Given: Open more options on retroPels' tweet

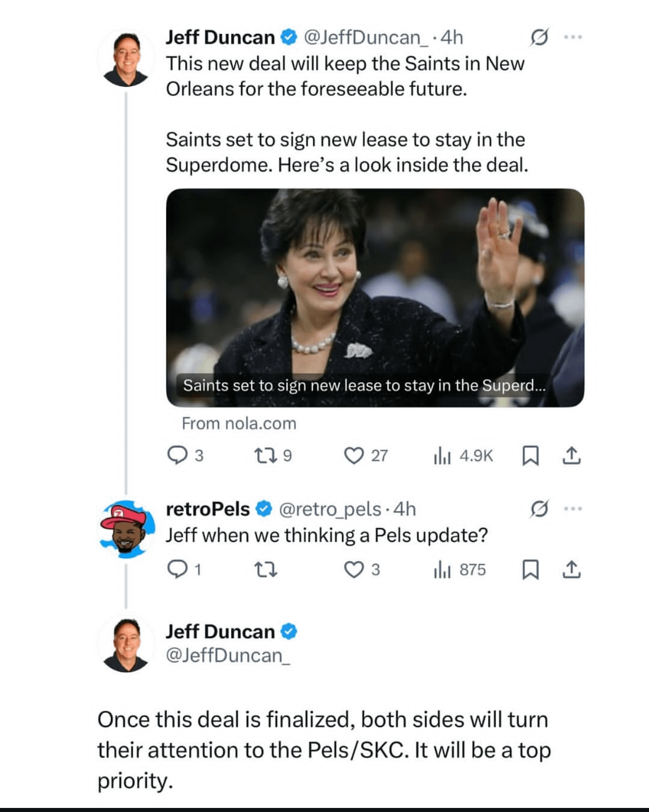Looking at the screenshot, I should [573, 508].
